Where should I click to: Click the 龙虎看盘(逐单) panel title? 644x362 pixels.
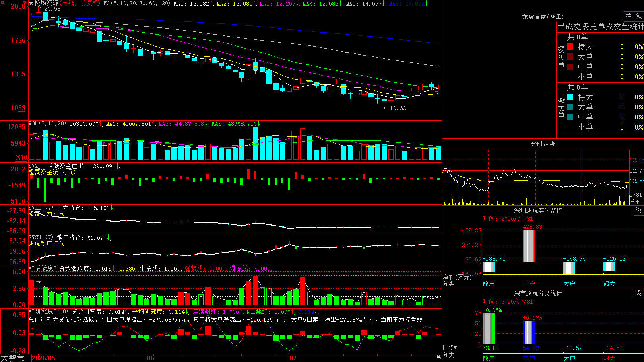point(543,16)
